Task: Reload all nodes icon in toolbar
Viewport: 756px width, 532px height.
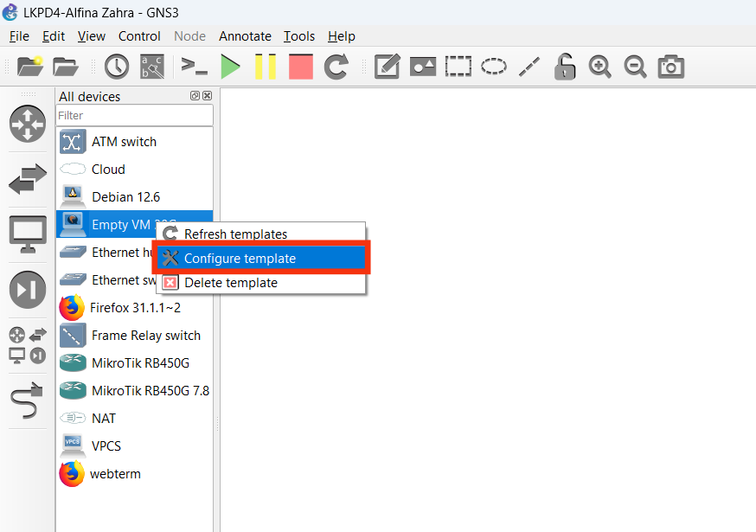Action: tap(336, 67)
